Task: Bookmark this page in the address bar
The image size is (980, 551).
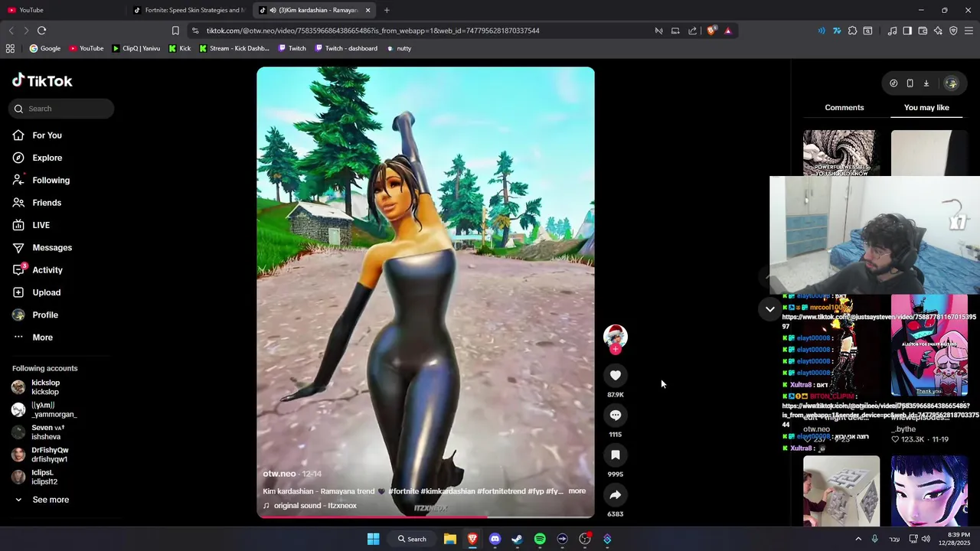Action: coord(175,31)
